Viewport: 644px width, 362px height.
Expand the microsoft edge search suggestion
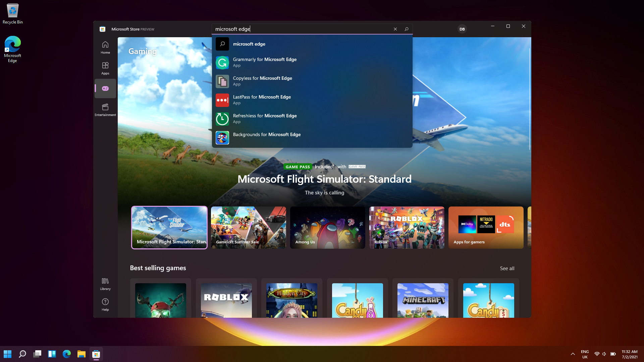(249, 44)
